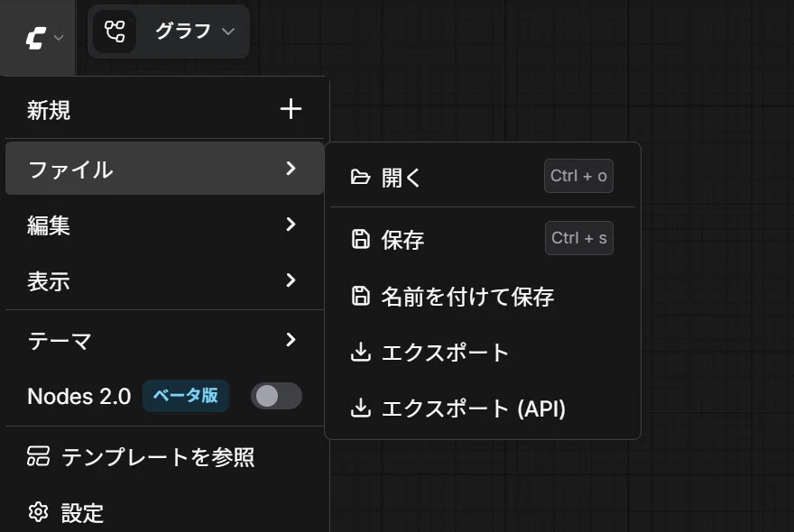Click the folder icon beside 開く
Viewport: 794px width, 532px height.
pos(360,177)
